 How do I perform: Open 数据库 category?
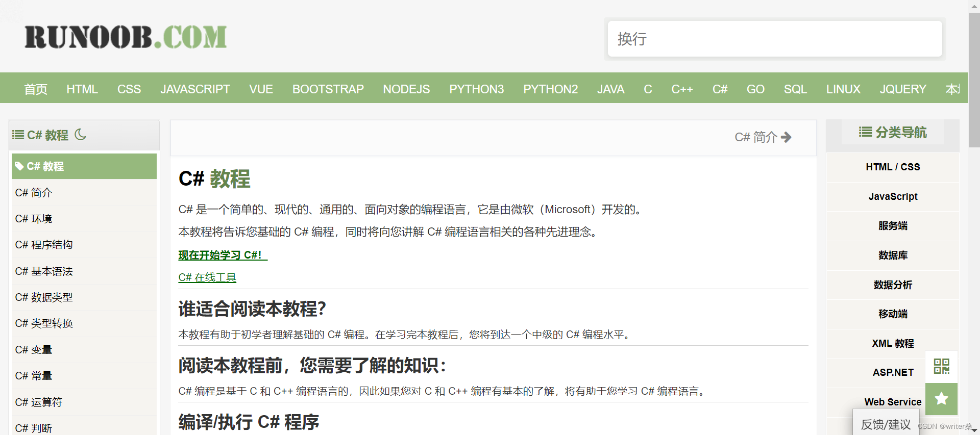pos(893,255)
